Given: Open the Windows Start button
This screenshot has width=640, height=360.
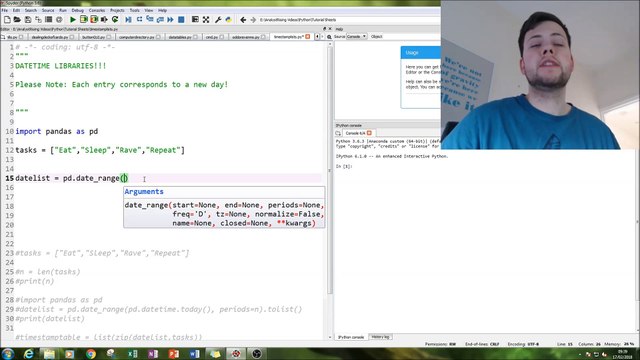Looking at the screenshot, I should point(8,353).
